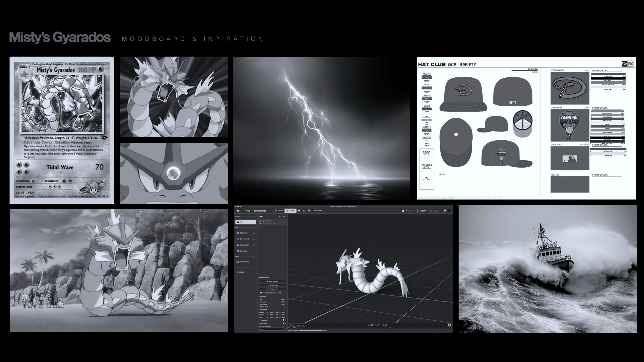Open the comments chat bubble icon
The height and width of the screenshot is (362, 644).
click(445, 210)
